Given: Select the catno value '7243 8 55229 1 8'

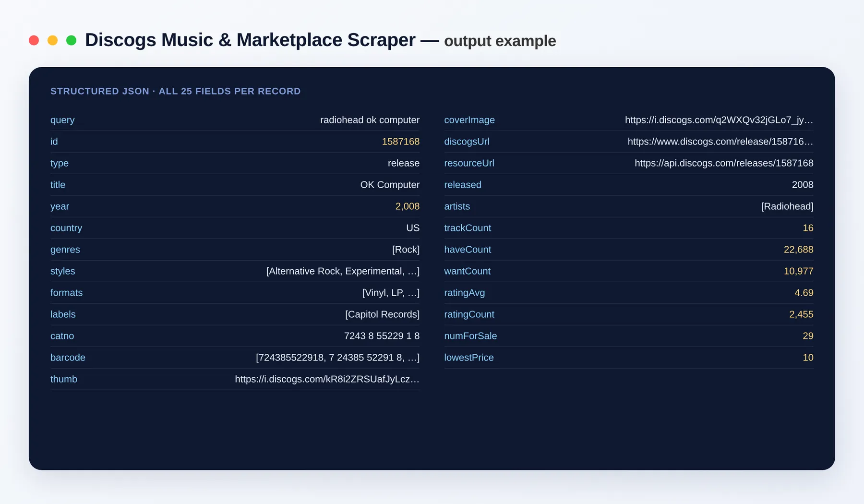Looking at the screenshot, I should 382,336.
